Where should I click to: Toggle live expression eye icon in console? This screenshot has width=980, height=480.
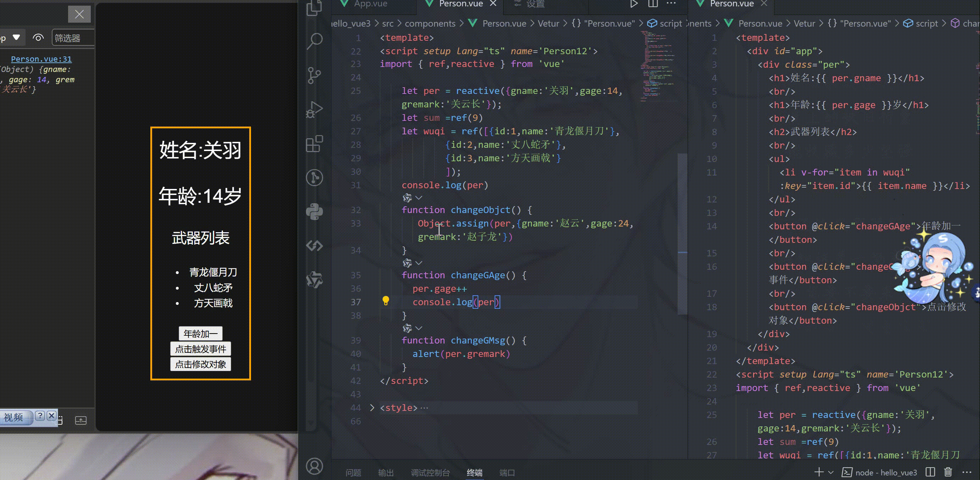[x=38, y=38]
